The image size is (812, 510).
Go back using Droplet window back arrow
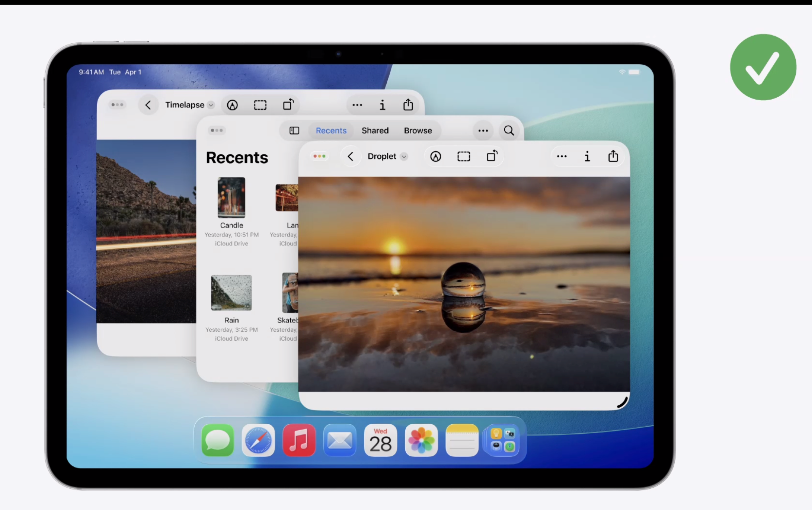(x=351, y=156)
